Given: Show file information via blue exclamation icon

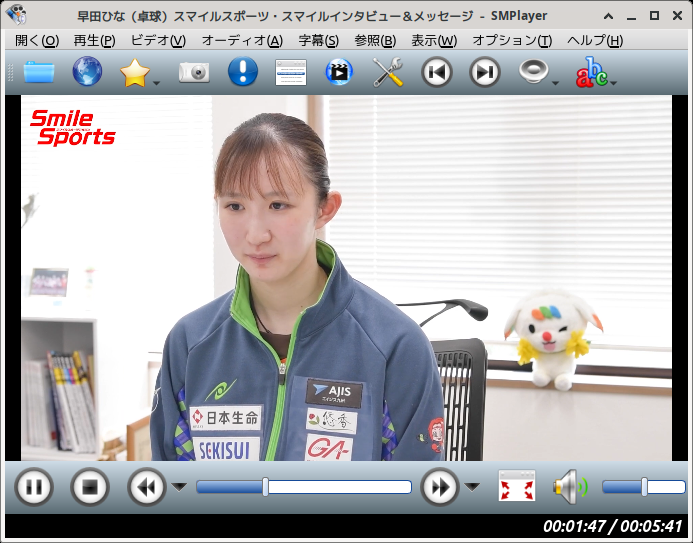Looking at the screenshot, I should [243, 72].
